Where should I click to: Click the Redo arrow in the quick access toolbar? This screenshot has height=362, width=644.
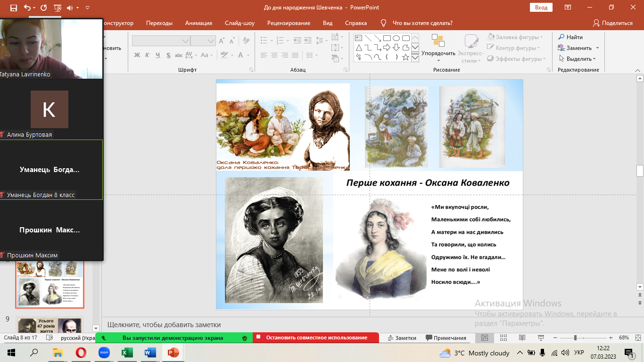(x=44, y=8)
